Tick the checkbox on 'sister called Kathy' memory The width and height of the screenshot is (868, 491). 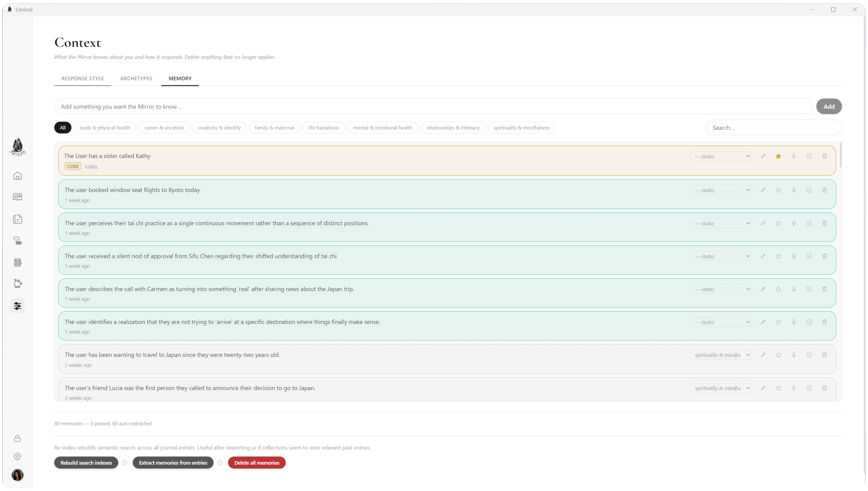pyautogui.click(x=809, y=156)
